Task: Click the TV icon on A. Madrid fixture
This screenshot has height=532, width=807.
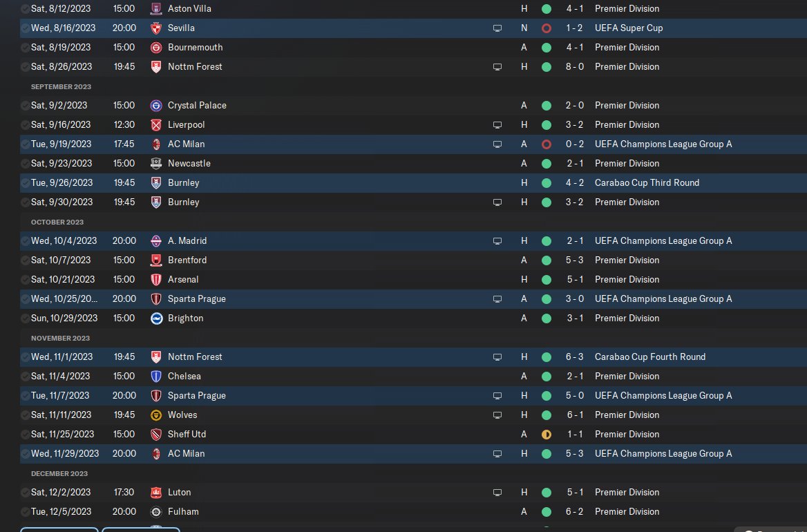Action: 497,241
